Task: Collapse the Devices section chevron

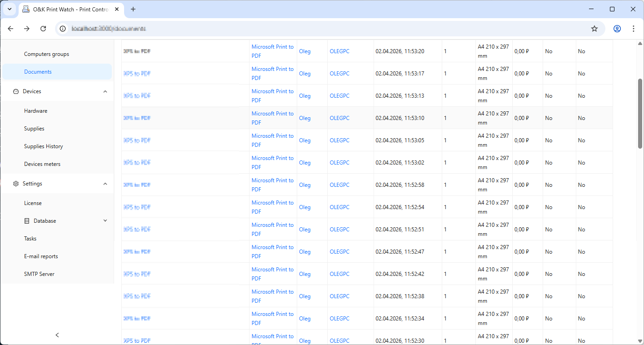Action: coord(105,91)
